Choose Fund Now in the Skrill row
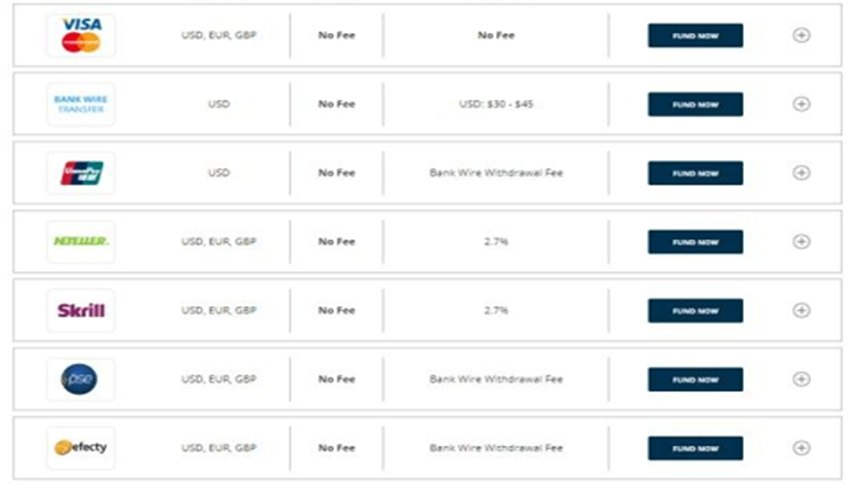Image resolution: width=848 pixels, height=484 pixels. click(695, 310)
